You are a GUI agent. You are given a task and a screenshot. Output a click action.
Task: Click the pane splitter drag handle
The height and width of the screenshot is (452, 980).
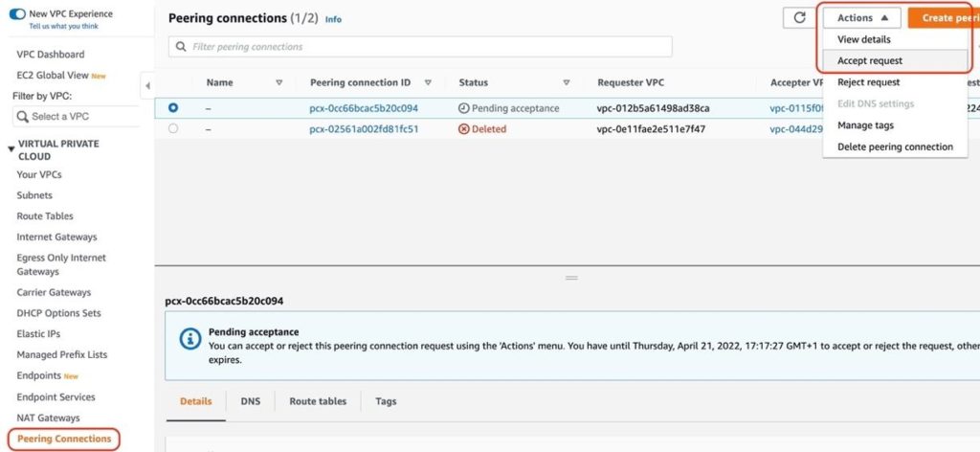(571, 277)
